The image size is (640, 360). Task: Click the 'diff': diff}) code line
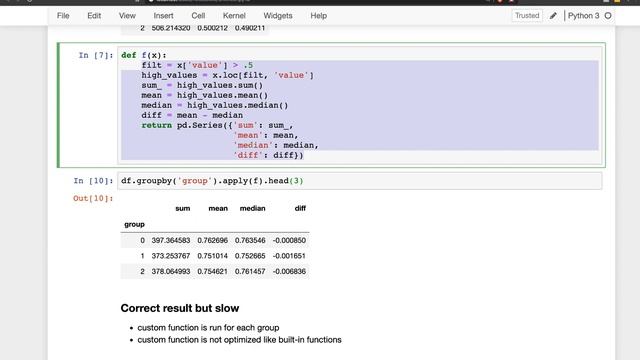(268, 155)
